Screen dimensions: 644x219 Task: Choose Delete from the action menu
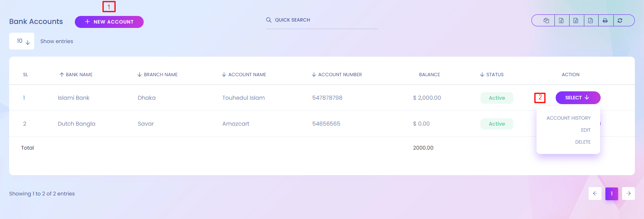click(583, 142)
